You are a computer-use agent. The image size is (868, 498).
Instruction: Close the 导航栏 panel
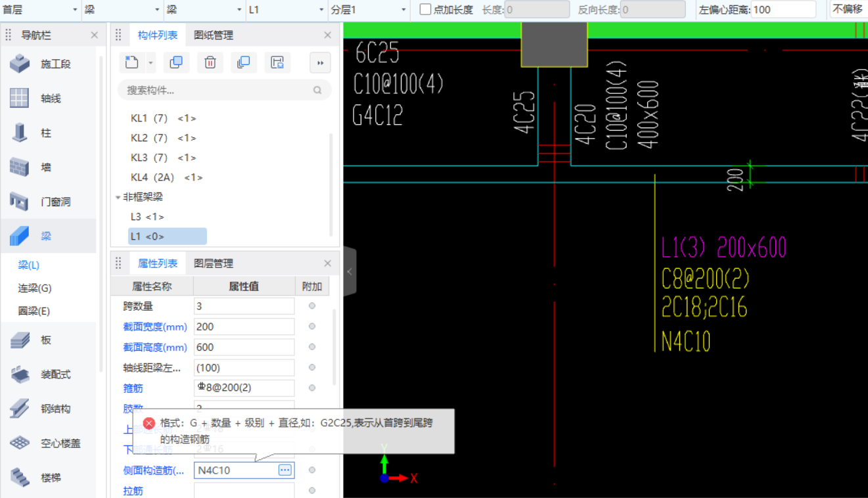click(94, 35)
